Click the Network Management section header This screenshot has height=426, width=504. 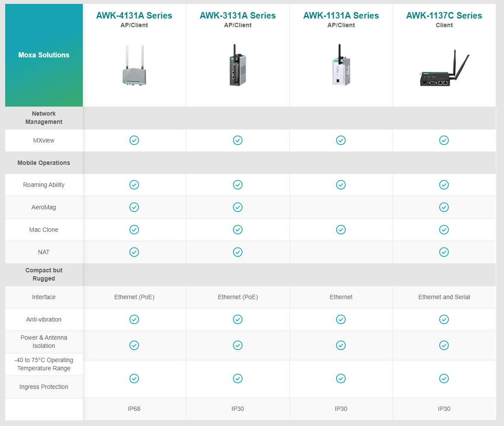(x=44, y=118)
